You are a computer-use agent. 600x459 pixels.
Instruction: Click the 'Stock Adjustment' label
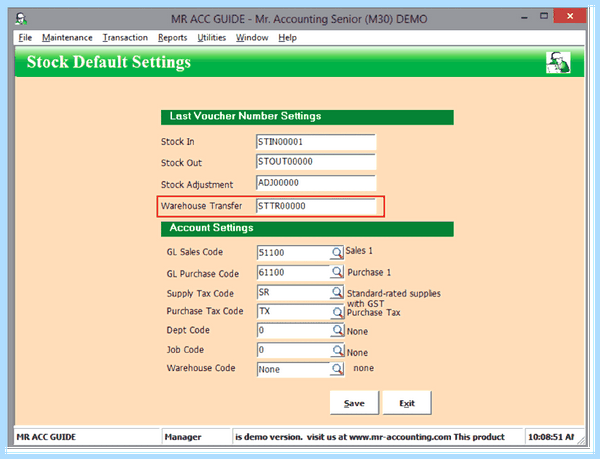pyautogui.click(x=197, y=185)
